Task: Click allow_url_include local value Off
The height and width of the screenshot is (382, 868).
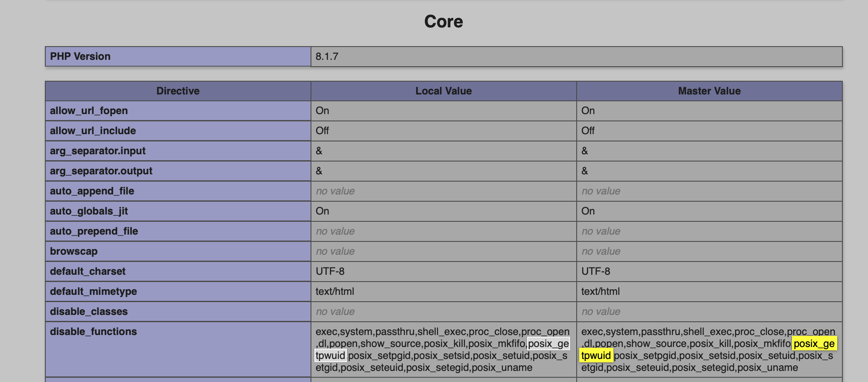Action: tap(323, 131)
